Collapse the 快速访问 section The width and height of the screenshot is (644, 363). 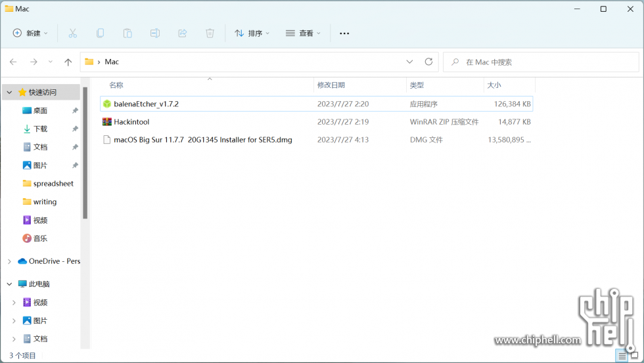[x=9, y=93]
